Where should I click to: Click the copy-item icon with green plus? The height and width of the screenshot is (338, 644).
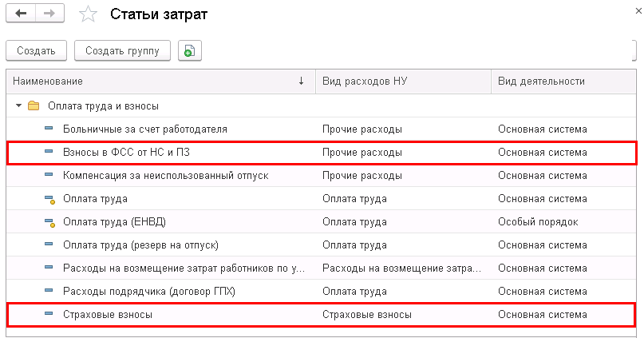tap(189, 50)
